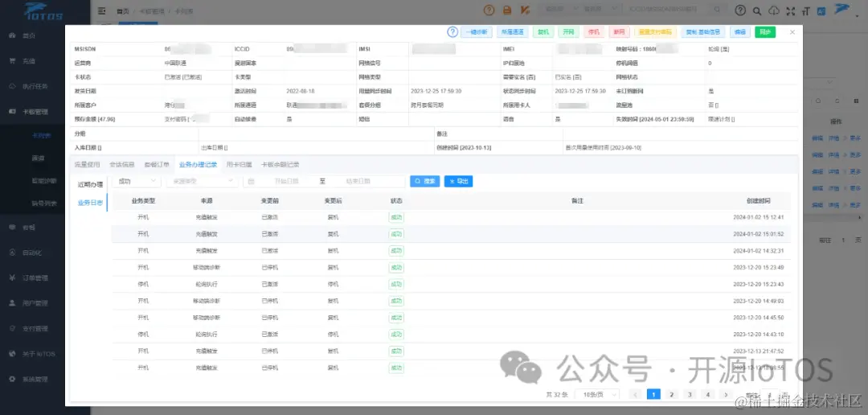Open the 10条/页 page size dropdown

pos(597,395)
